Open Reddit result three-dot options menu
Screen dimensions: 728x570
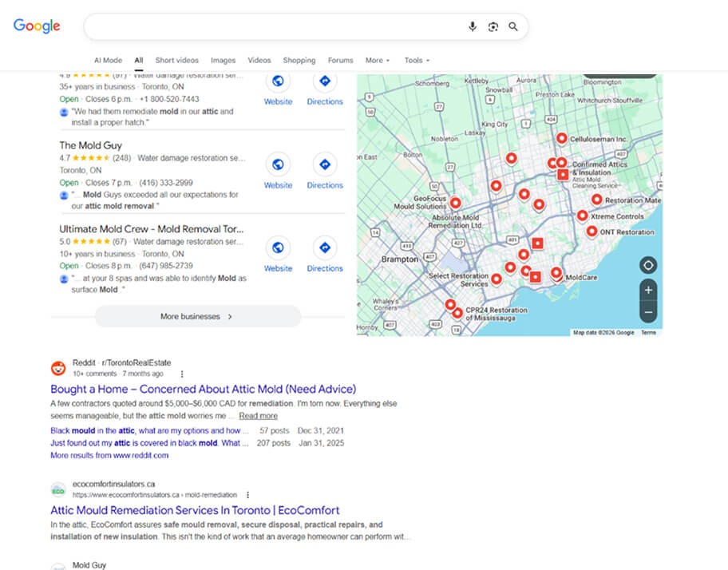coord(182,374)
